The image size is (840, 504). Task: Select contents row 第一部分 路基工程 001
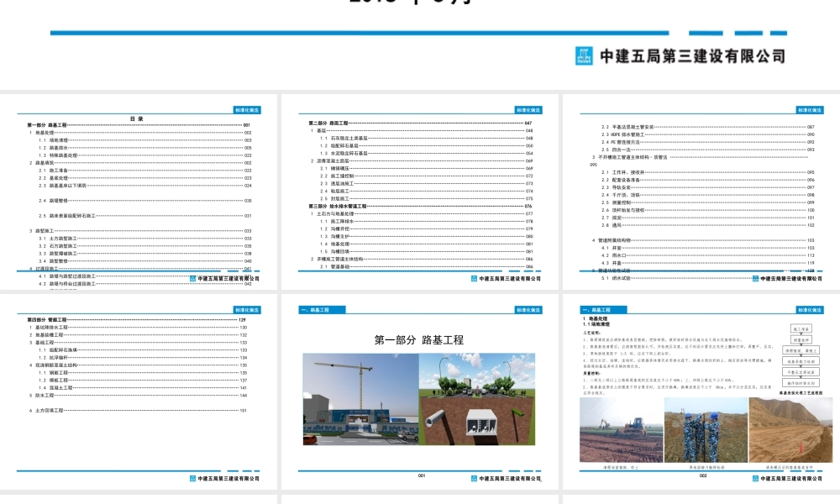(x=139, y=125)
